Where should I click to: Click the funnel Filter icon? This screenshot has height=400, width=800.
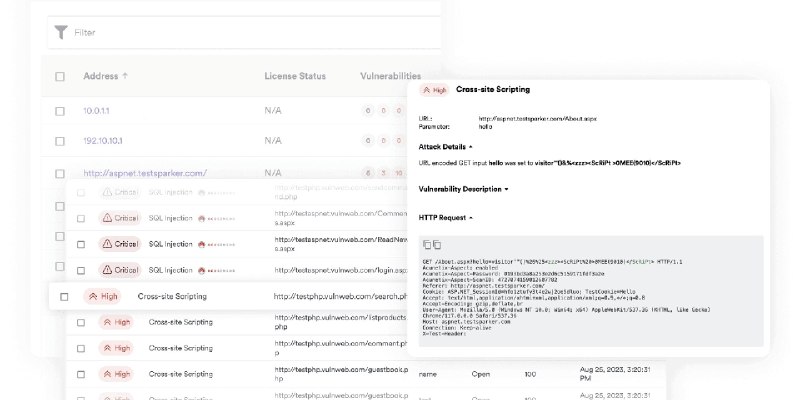pos(61,32)
